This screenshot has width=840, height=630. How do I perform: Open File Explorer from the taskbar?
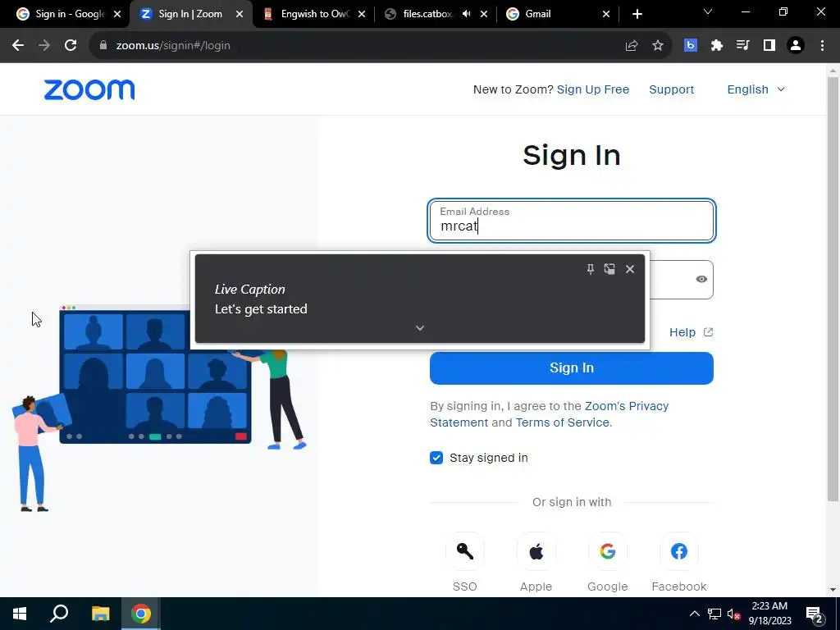(x=100, y=614)
